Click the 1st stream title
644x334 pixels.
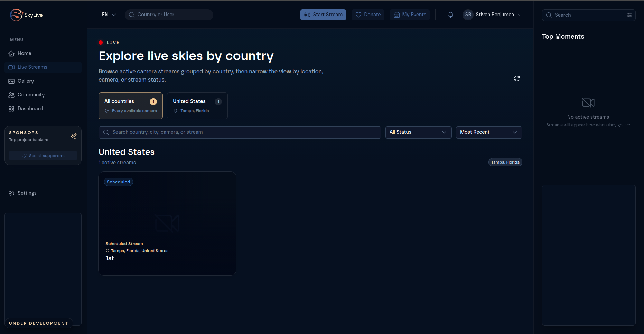[x=110, y=258]
